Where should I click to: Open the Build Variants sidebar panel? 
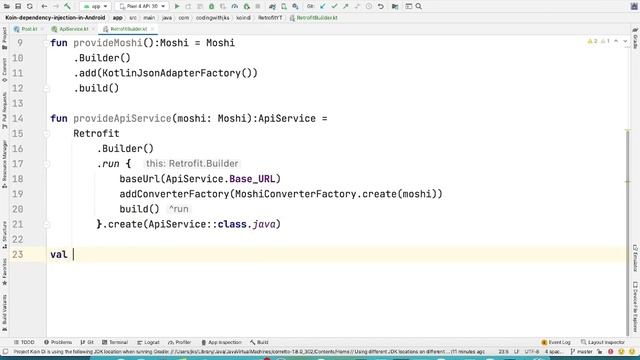(x=4, y=313)
